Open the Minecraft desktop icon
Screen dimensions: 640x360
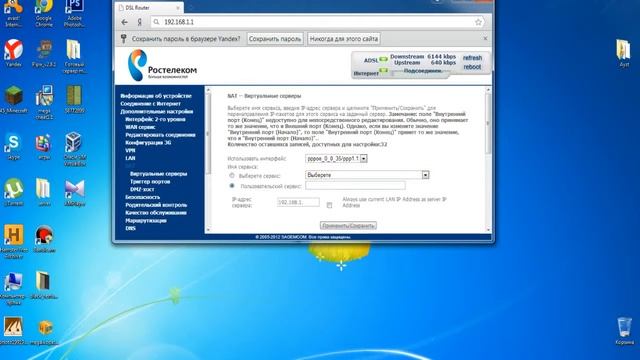coord(13,100)
